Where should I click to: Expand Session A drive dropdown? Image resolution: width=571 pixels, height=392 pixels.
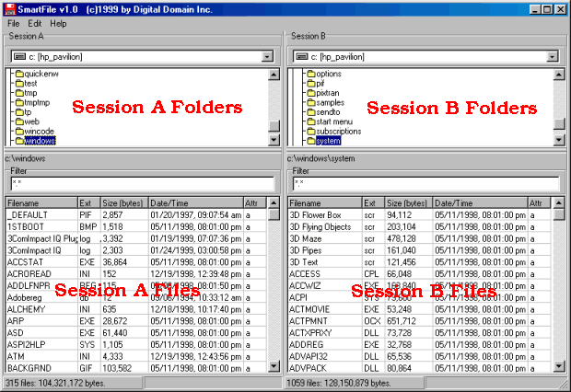[267, 57]
